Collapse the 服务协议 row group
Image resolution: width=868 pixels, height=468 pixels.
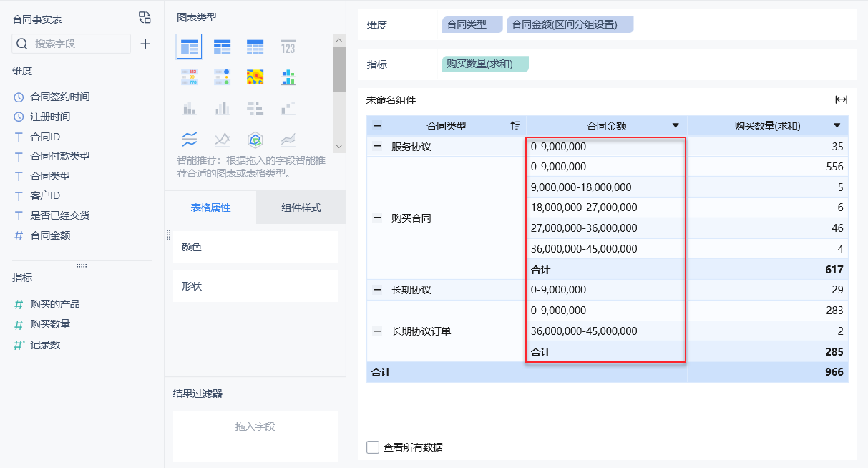377,147
